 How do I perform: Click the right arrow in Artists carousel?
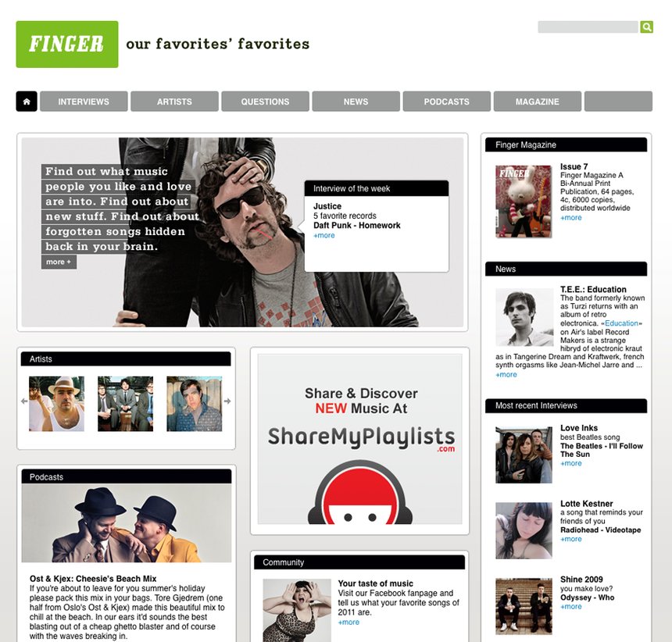click(x=227, y=401)
